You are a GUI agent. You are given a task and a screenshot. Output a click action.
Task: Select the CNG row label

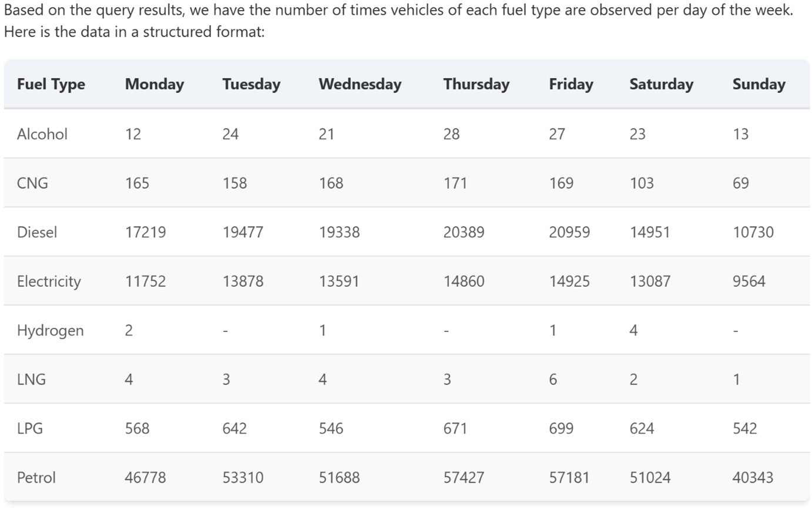(x=31, y=183)
